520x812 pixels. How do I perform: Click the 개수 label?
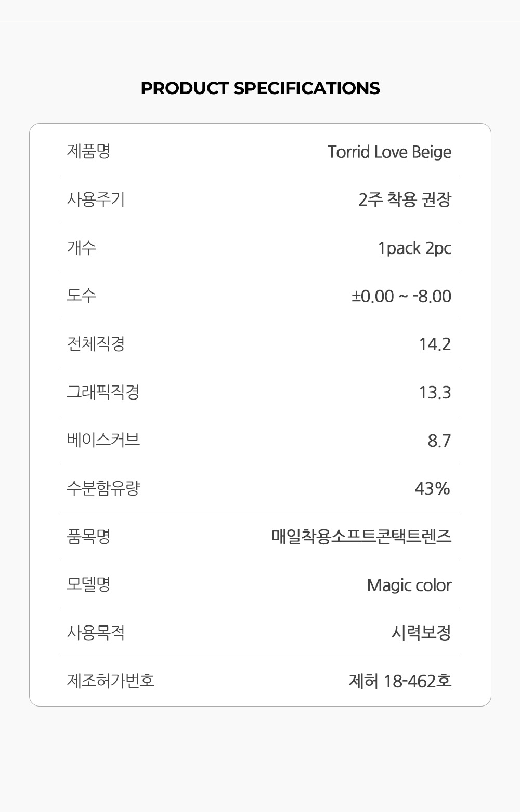click(x=82, y=248)
